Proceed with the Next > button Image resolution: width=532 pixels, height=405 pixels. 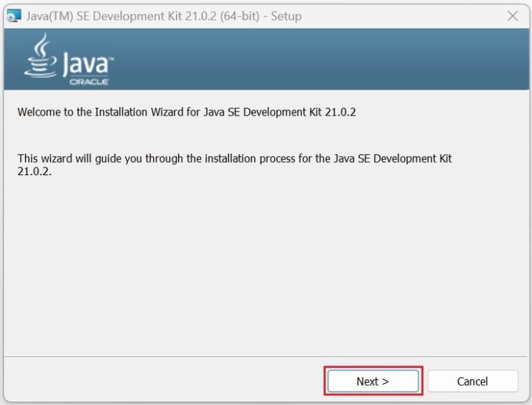pos(373,381)
